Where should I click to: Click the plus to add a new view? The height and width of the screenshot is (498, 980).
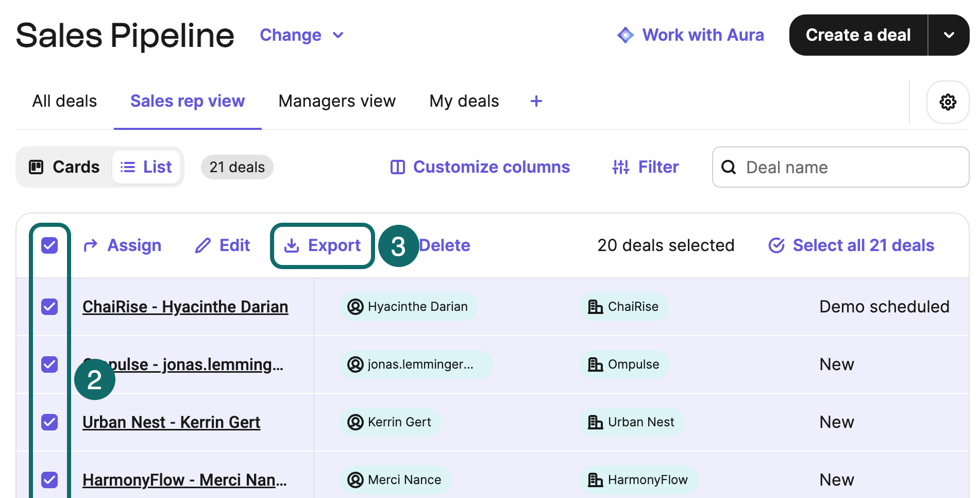(x=536, y=101)
